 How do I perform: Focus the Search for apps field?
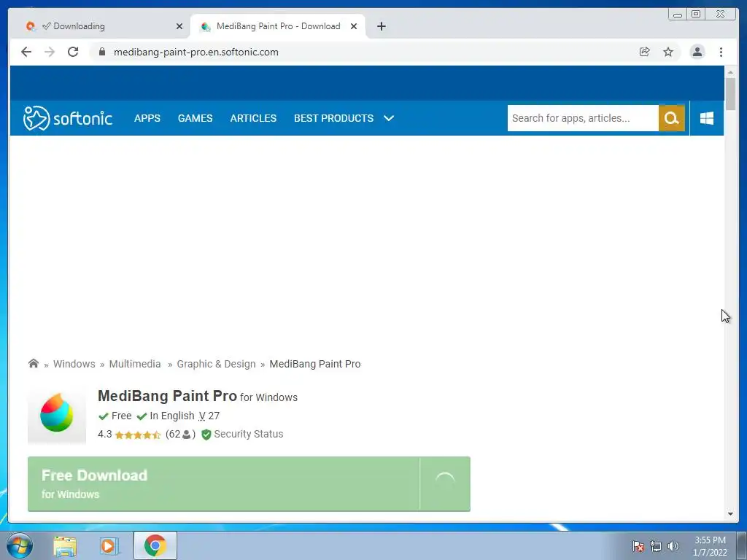[x=583, y=118]
